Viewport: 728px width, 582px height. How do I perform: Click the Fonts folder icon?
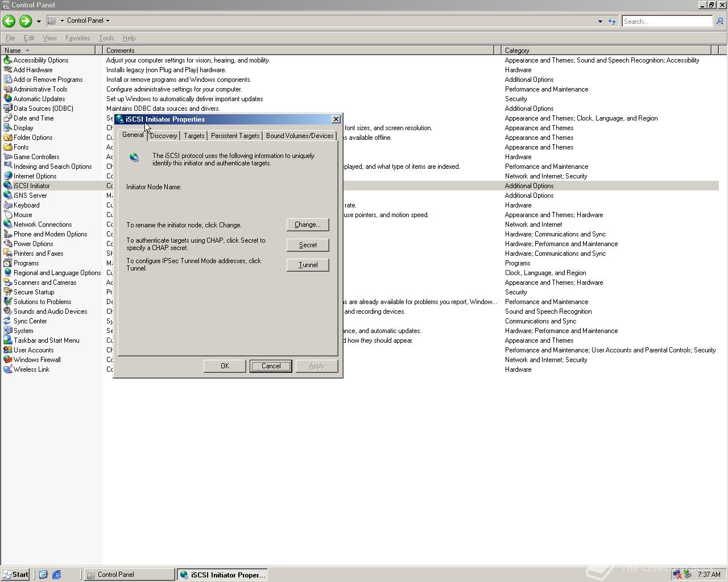(7, 147)
